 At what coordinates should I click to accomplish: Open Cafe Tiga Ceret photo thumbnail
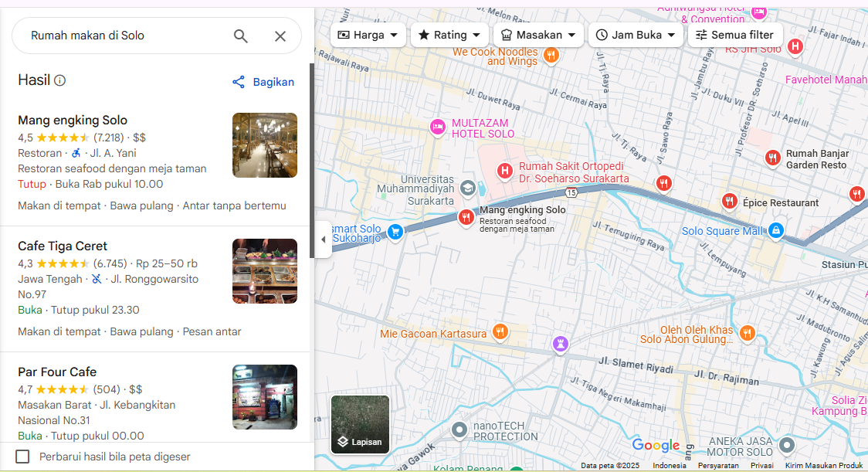coord(265,271)
